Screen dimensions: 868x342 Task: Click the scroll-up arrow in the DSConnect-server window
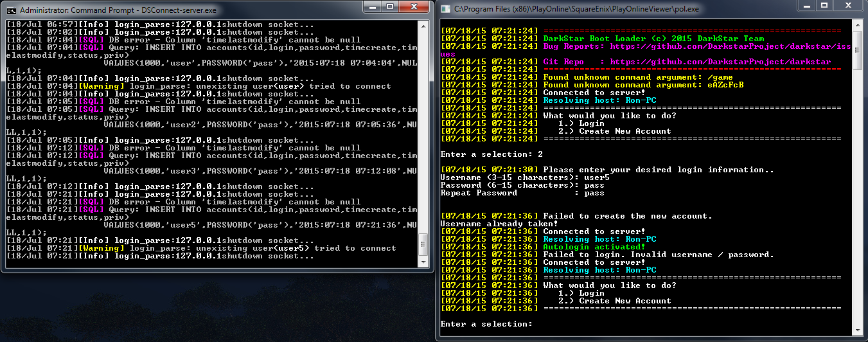point(423,26)
